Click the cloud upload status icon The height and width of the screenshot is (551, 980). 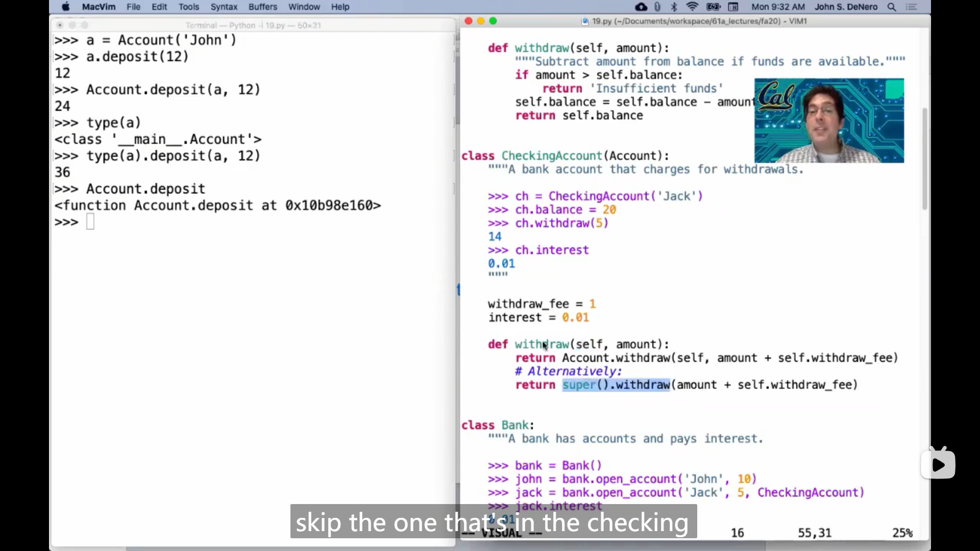(x=641, y=7)
